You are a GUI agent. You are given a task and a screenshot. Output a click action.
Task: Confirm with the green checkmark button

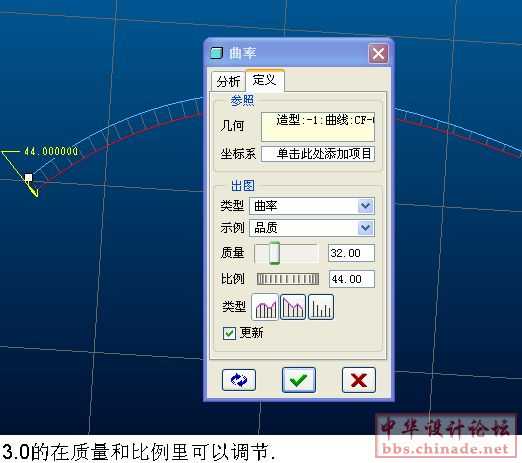point(299,380)
